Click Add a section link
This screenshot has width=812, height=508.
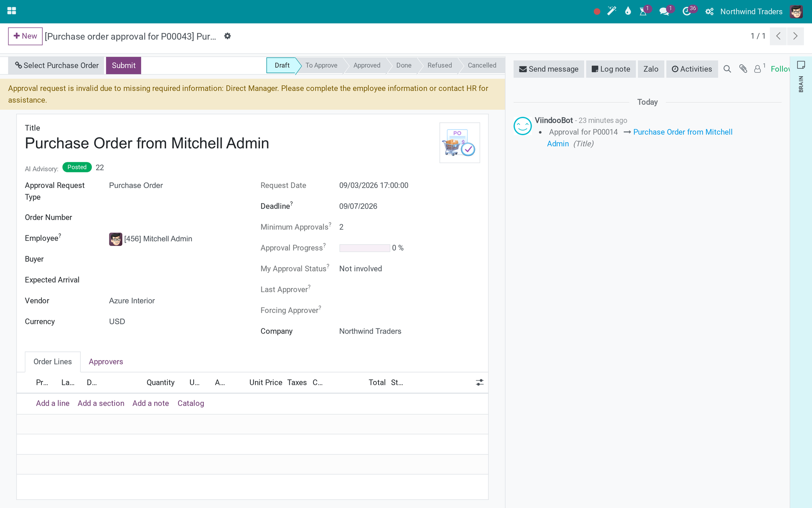click(101, 403)
